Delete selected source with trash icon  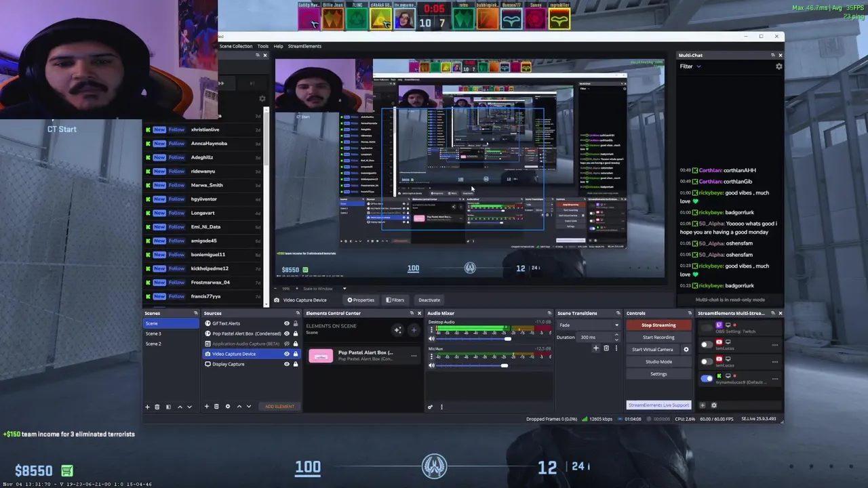[216, 407]
